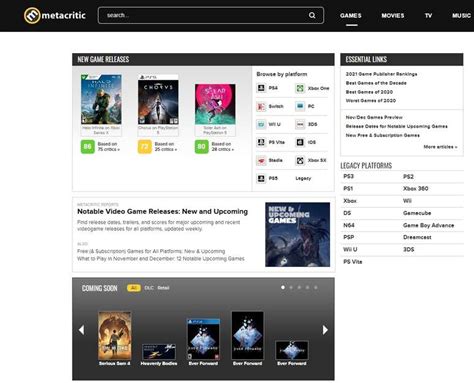Select the PC platform icon
The image size is (474, 383).
coord(300,106)
